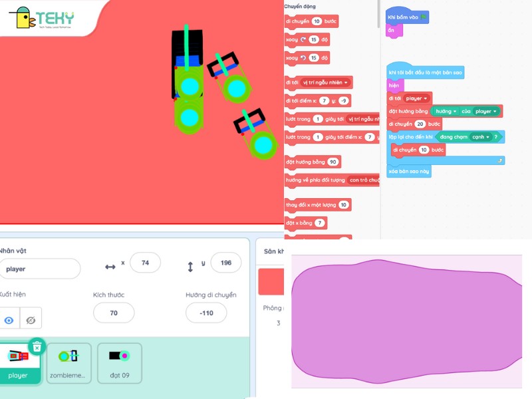The image size is (532, 399).
Task: Select the red stage backdrop thumbnail
Action: [x=271, y=281]
